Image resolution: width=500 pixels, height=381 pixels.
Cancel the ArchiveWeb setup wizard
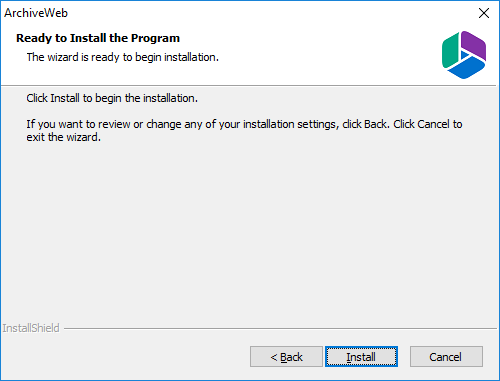click(446, 357)
